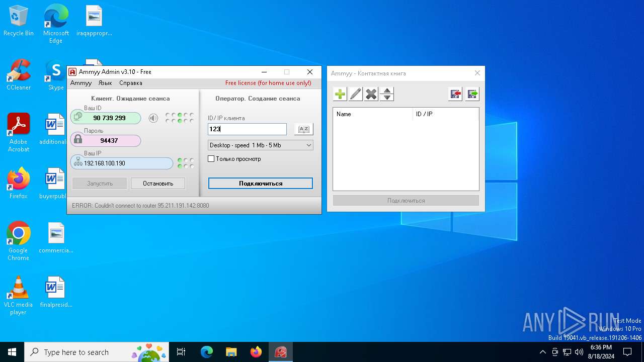Click the padlock icon by Пароль
The image size is (644, 362).
tap(78, 139)
